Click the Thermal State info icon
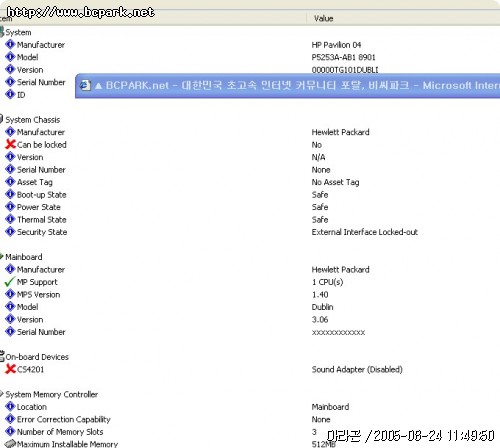 coord(10,219)
